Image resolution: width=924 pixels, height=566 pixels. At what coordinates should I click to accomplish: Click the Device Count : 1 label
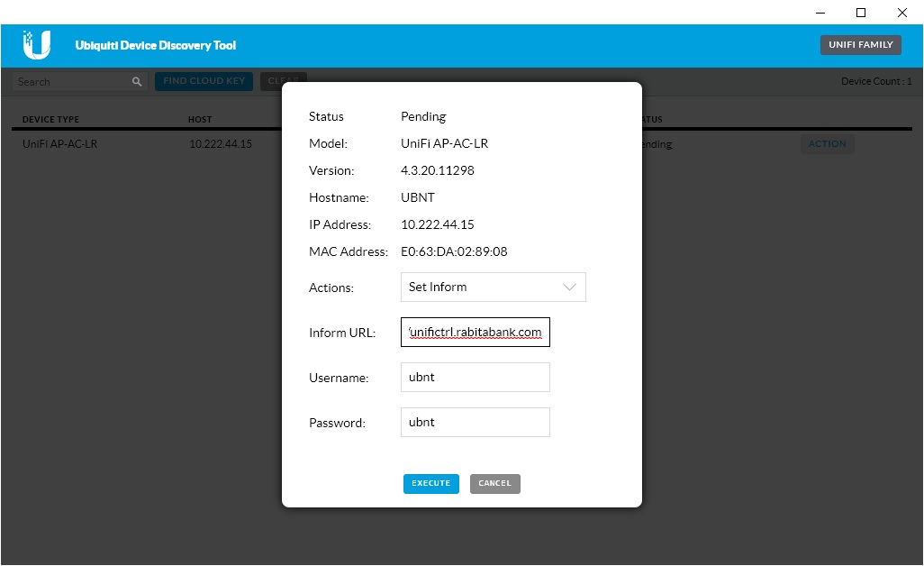click(x=876, y=81)
